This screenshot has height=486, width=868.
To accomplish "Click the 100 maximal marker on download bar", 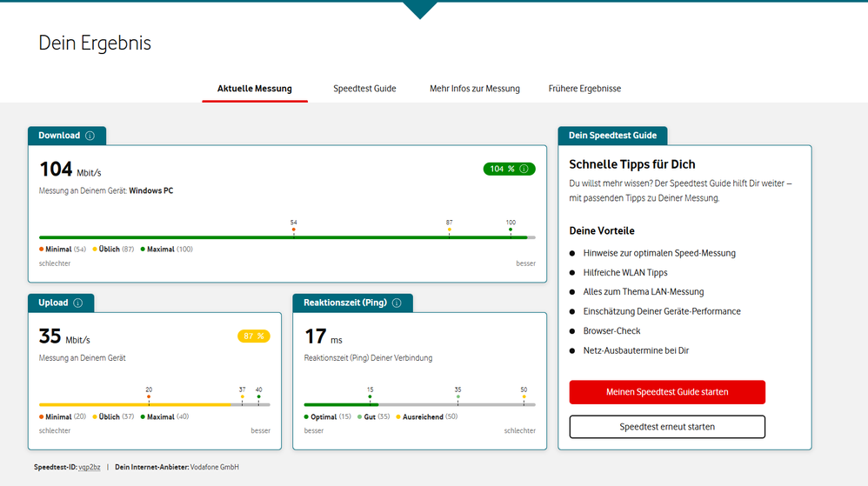I will point(511,229).
